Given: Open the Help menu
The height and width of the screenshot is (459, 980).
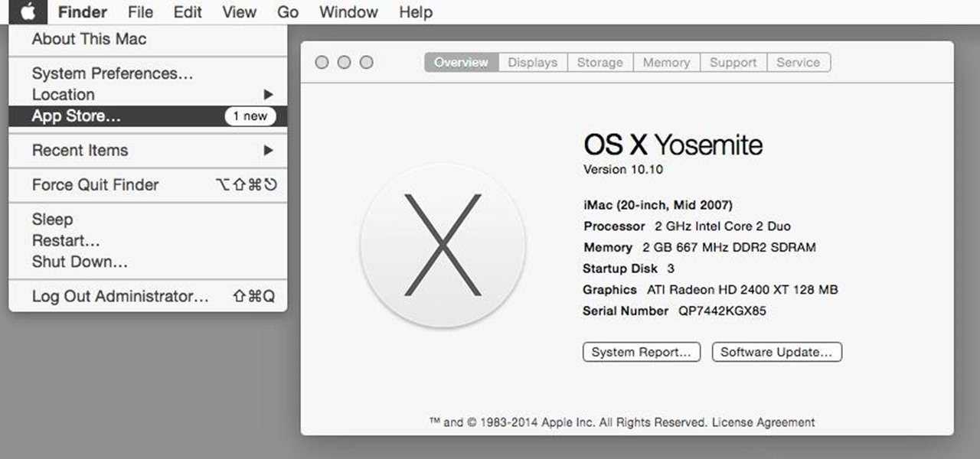Looking at the screenshot, I should click(x=416, y=12).
